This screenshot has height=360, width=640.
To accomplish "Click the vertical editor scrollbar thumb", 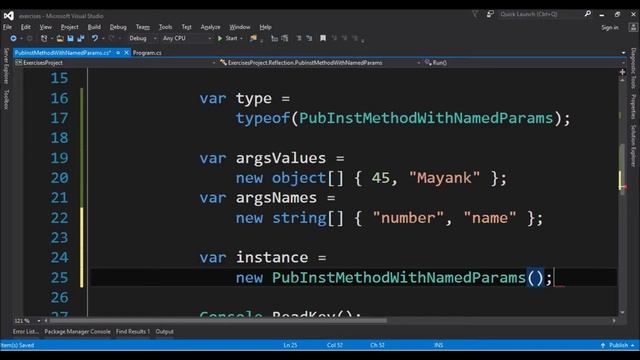I will point(622,169).
